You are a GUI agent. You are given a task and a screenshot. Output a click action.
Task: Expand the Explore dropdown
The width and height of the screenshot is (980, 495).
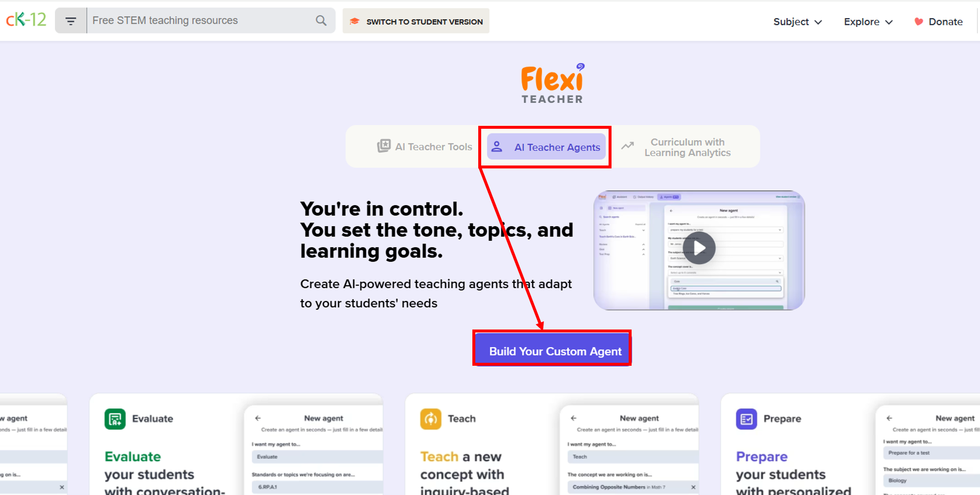click(868, 22)
